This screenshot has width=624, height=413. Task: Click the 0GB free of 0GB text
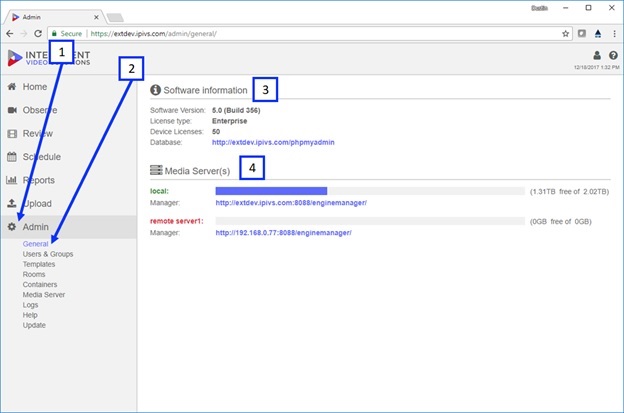[x=560, y=222]
